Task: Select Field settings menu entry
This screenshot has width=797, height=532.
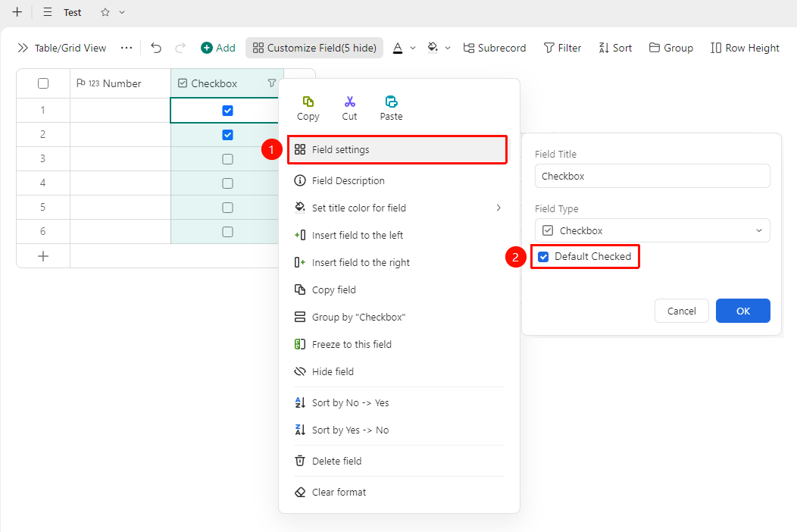Action: pos(398,149)
